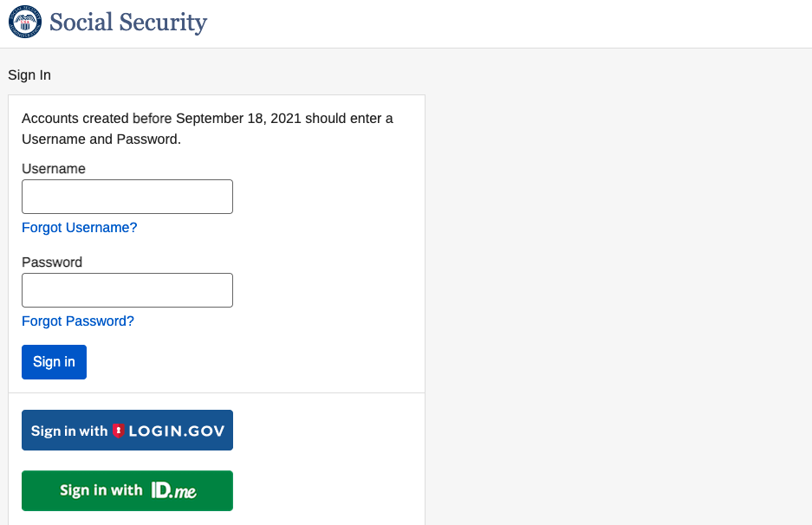Focus the Password input field

127,290
